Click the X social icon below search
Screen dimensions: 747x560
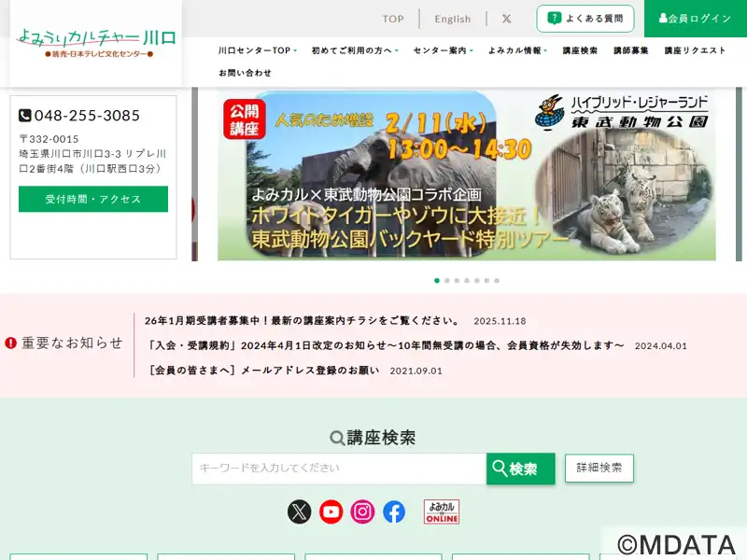point(299,511)
